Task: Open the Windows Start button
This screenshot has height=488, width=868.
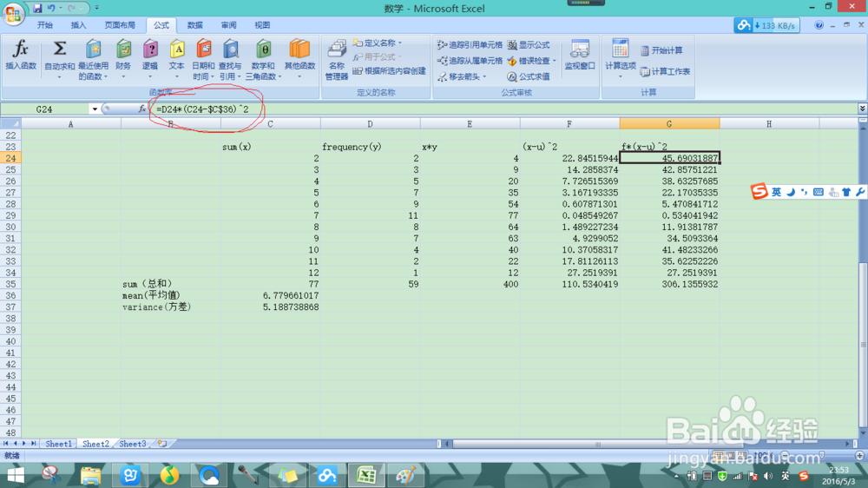Action: [16, 475]
